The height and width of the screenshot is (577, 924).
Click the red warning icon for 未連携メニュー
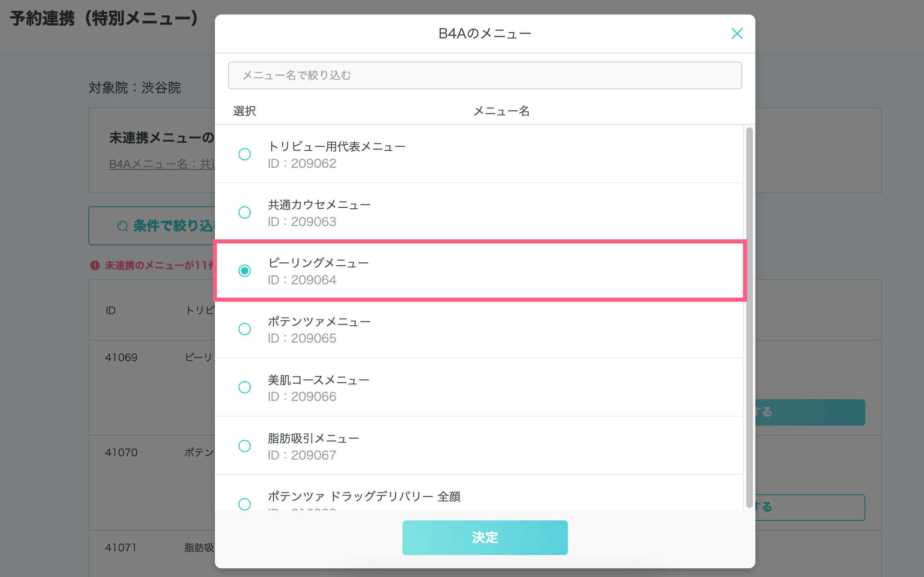tap(95, 265)
